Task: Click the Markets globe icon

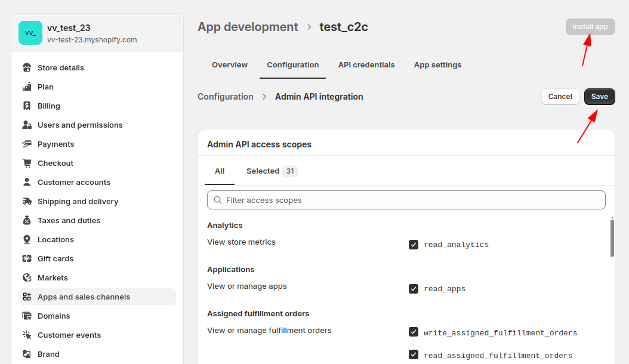Action: 27,277
